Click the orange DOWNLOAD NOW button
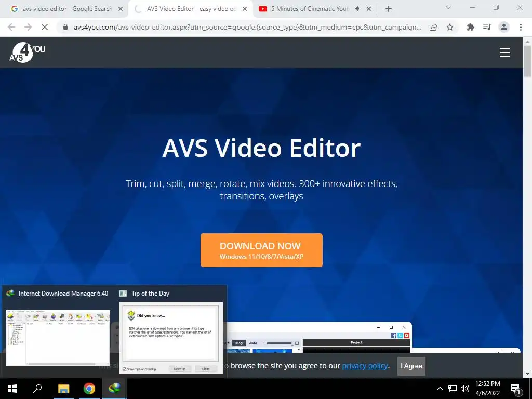The height and width of the screenshot is (399, 532). tap(262, 250)
